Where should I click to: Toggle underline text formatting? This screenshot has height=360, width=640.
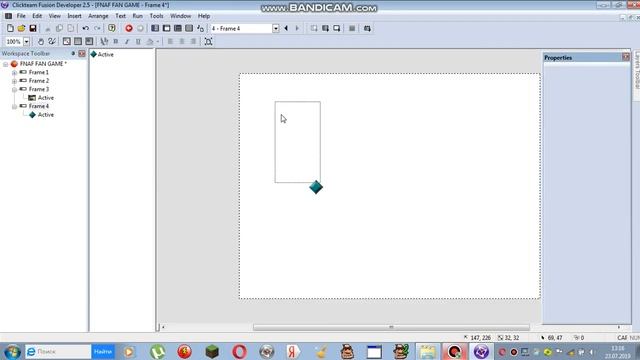(x=138, y=42)
